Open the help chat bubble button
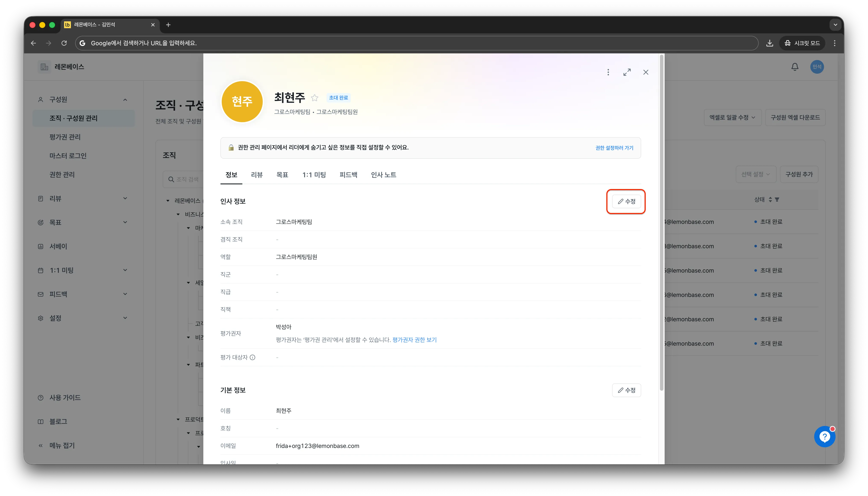This screenshot has width=868, height=496. pos(824,436)
